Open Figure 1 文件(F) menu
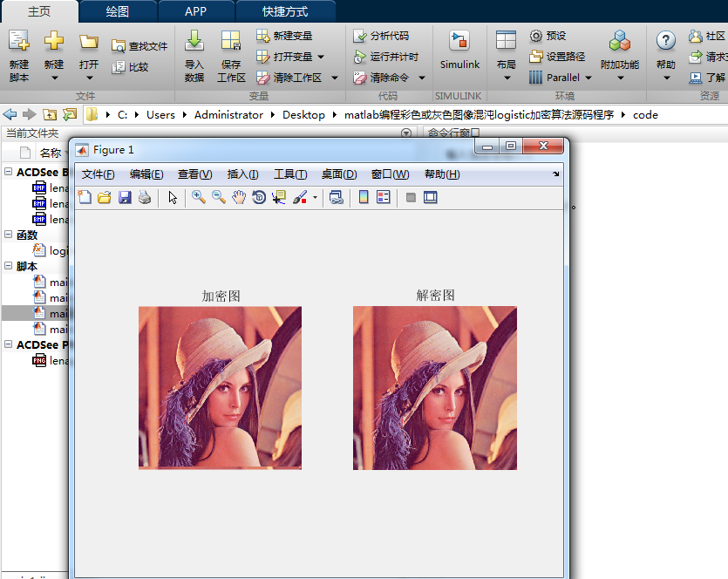 [x=98, y=174]
